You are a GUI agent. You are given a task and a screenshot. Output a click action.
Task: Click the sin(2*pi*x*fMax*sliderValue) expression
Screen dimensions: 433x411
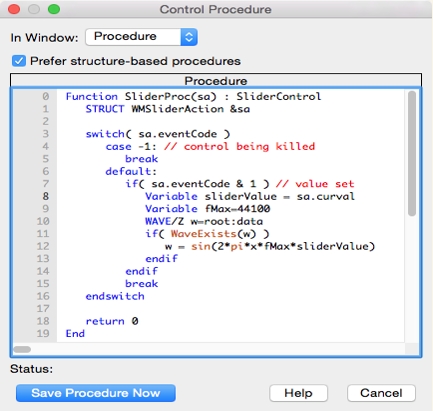click(283, 246)
